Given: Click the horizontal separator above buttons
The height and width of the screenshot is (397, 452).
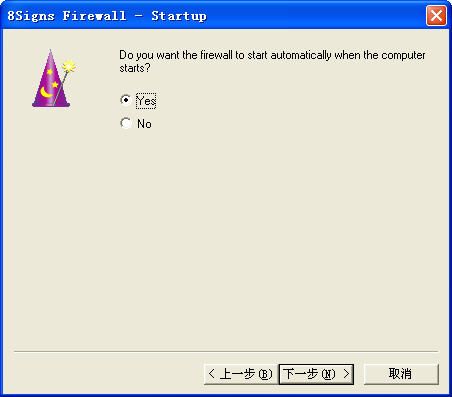Looking at the screenshot, I should (226, 351).
